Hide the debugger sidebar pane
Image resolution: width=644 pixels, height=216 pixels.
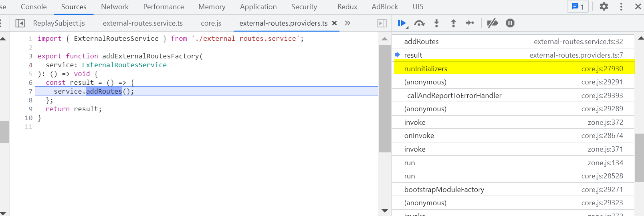tap(382, 23)
